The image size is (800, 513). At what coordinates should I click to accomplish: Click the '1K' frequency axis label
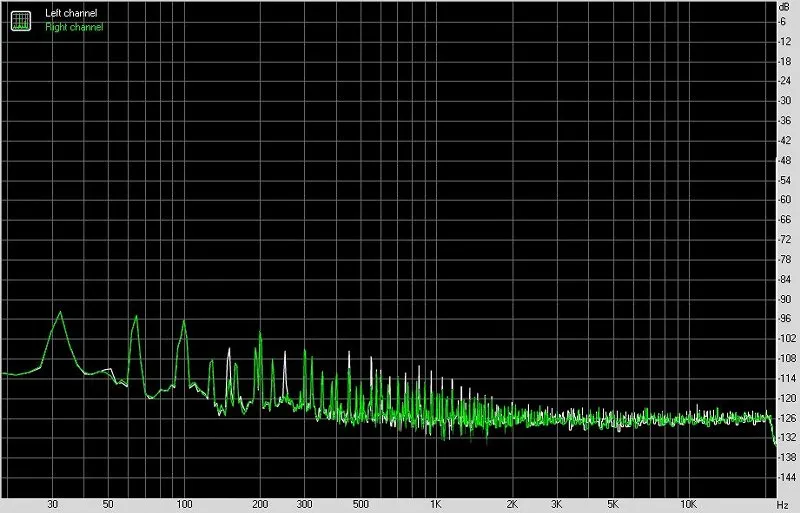tap(435, 504)
